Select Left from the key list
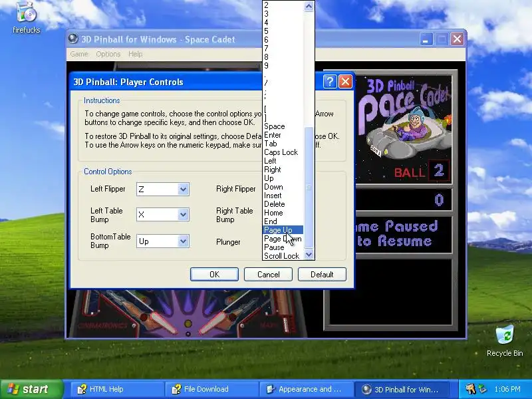Image resolution: width=532 pixels, height=399 pixels. (283, 161)
